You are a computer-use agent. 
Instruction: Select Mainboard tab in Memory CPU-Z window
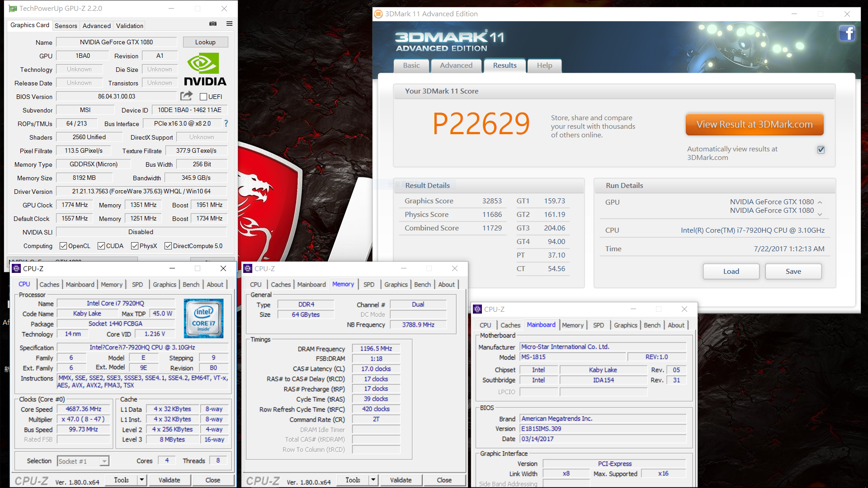[x=311, y=284]
